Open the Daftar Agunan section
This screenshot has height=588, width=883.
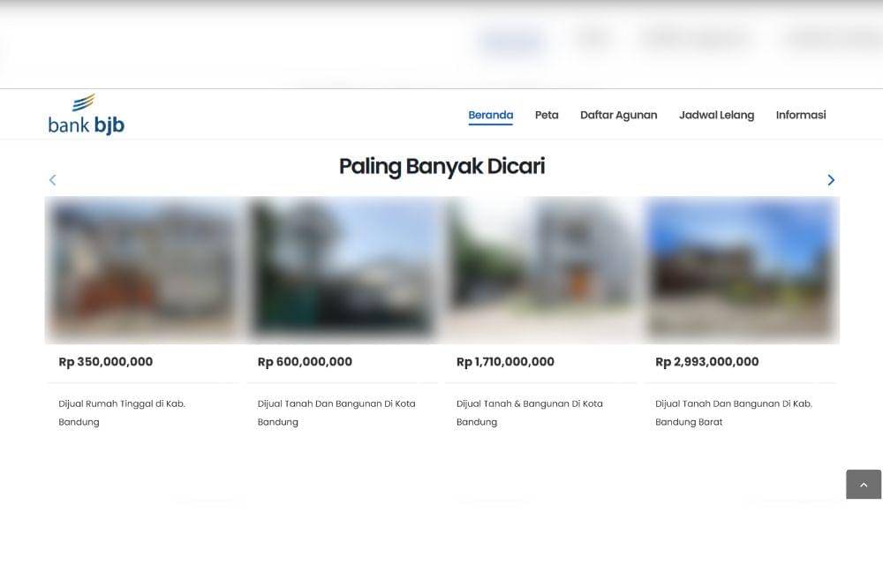[x=618, y=115]
